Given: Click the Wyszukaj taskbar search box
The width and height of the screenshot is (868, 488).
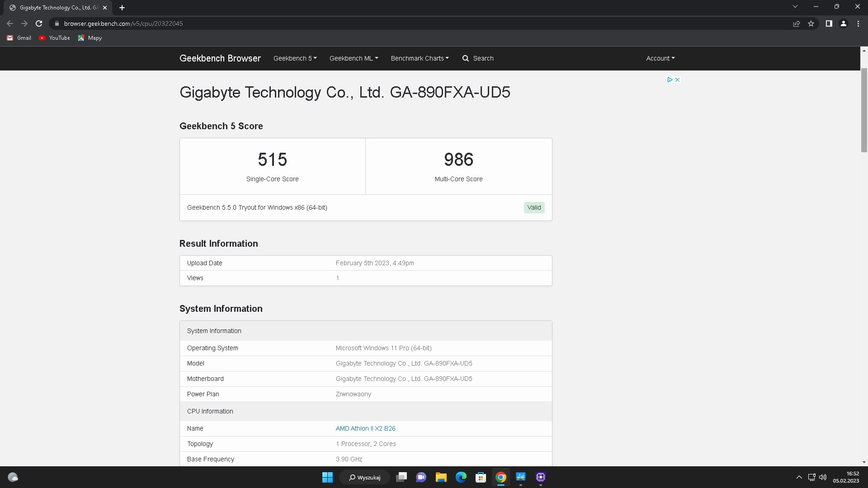Looking at the screenshot, I should pos(364,477).
